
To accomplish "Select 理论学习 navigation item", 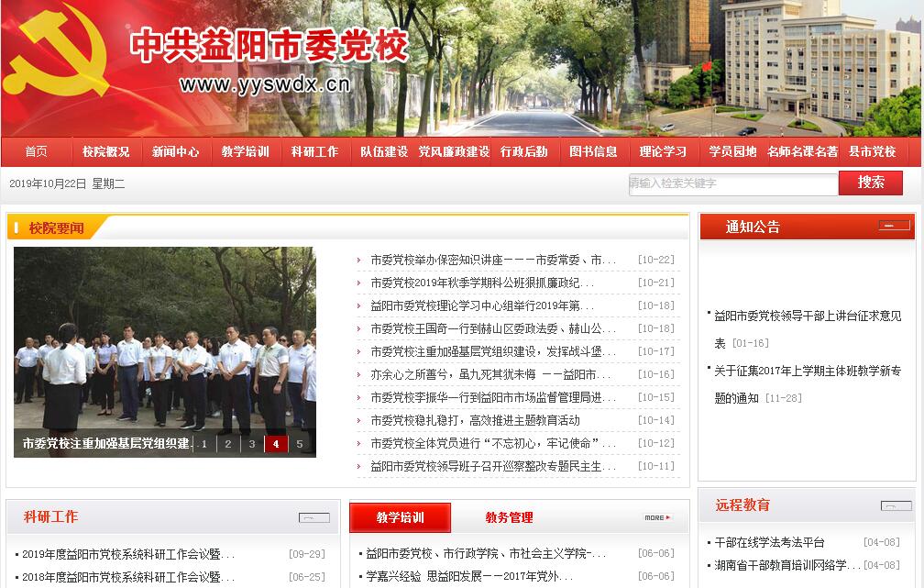I will click(663, 151).
